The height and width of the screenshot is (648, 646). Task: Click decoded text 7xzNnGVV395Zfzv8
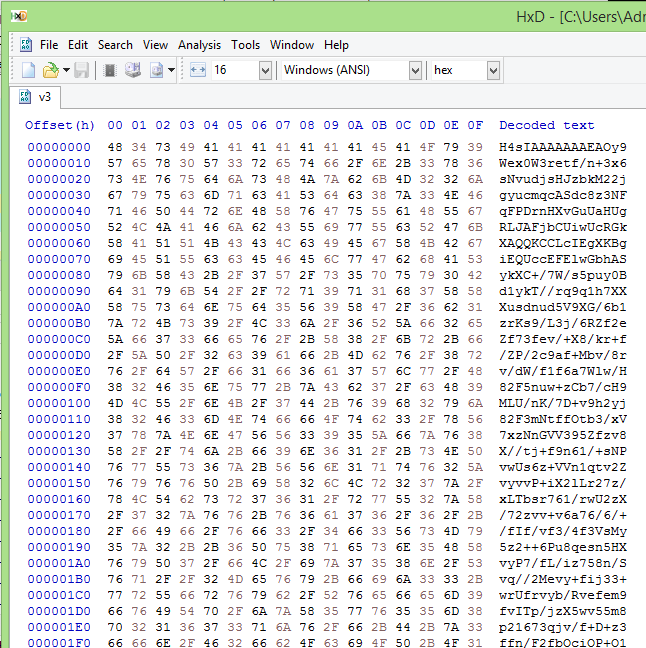(x=563, y=436)
